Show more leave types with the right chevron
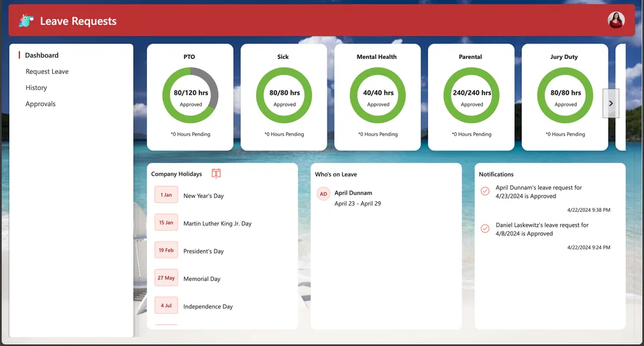This screenshot has width=644, height=346. 610,103
